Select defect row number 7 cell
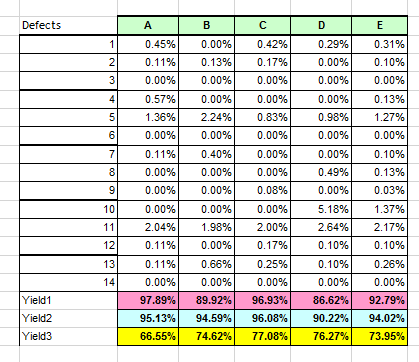Image resolution: width=419 pixels, height=362 pixels. coord(68,154)
